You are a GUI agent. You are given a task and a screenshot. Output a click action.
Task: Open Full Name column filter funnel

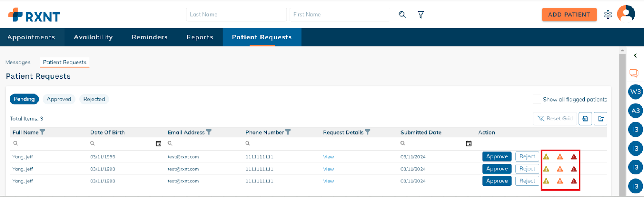click(43, 132)
